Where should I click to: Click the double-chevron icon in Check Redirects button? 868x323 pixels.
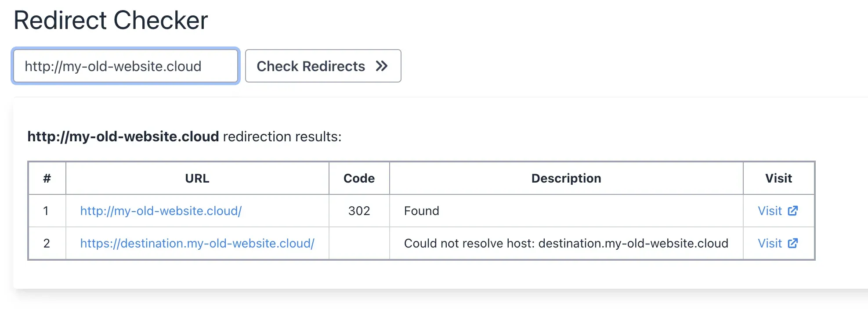(382, 66)
